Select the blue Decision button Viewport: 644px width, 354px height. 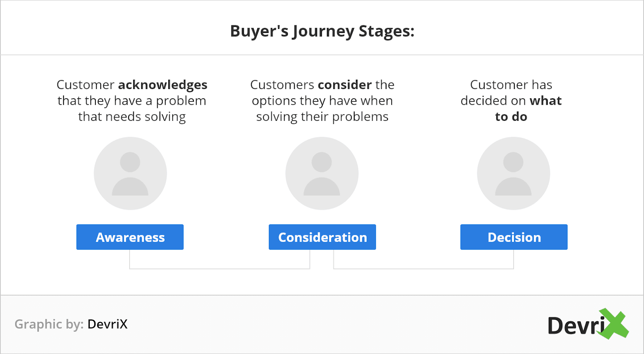tap(514, 237)
